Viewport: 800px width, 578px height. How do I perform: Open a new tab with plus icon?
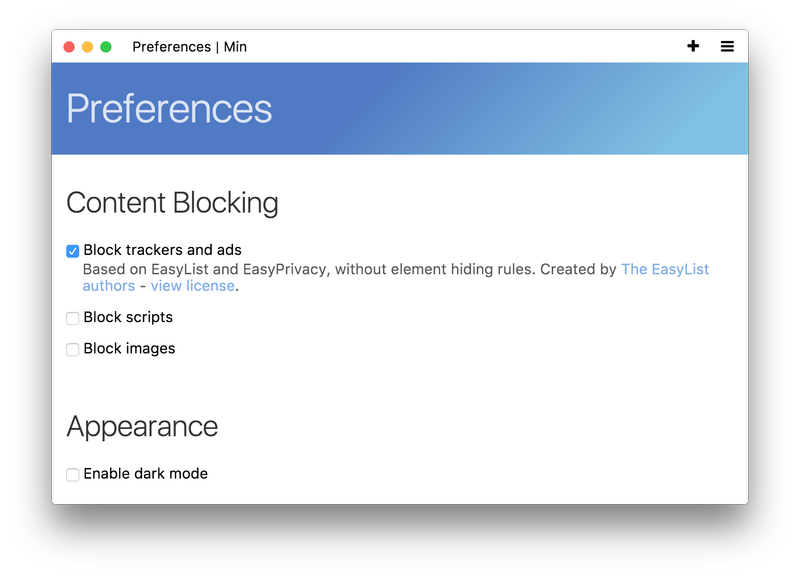tap(693, 46)
